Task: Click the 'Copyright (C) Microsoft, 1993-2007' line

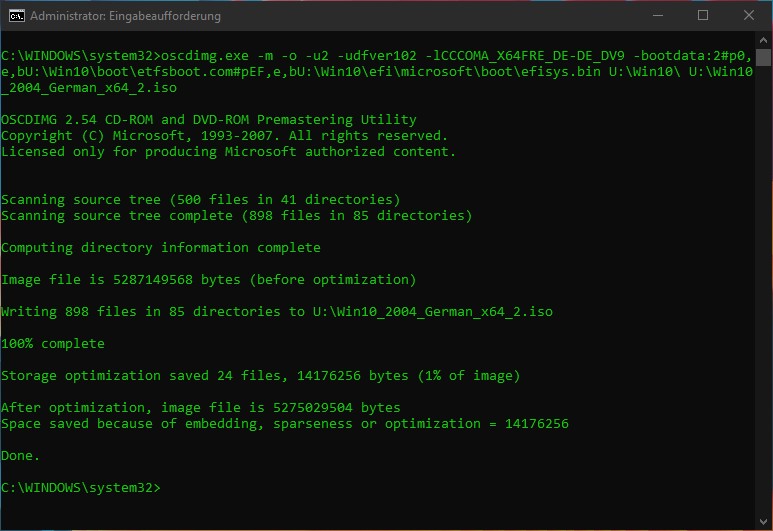Action: (224, 136)
